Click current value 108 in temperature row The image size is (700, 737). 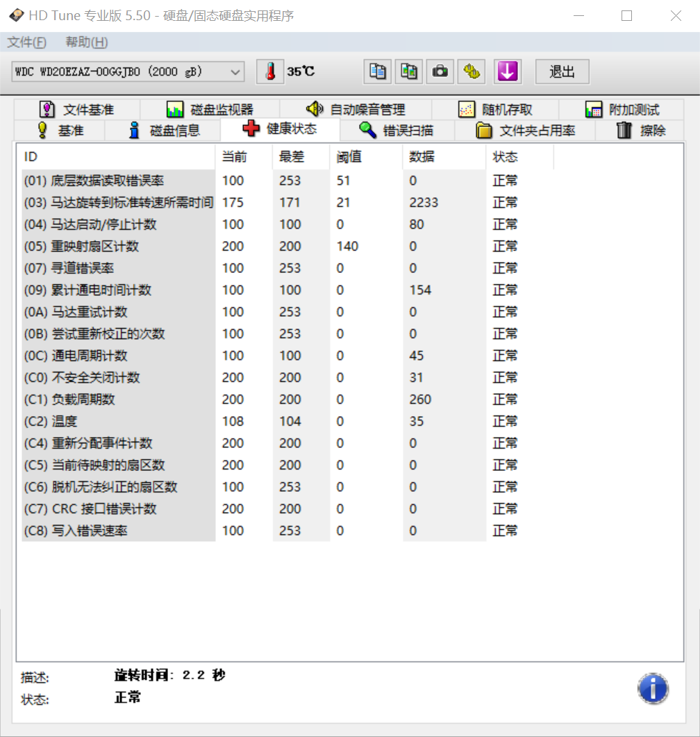point(233,421)
